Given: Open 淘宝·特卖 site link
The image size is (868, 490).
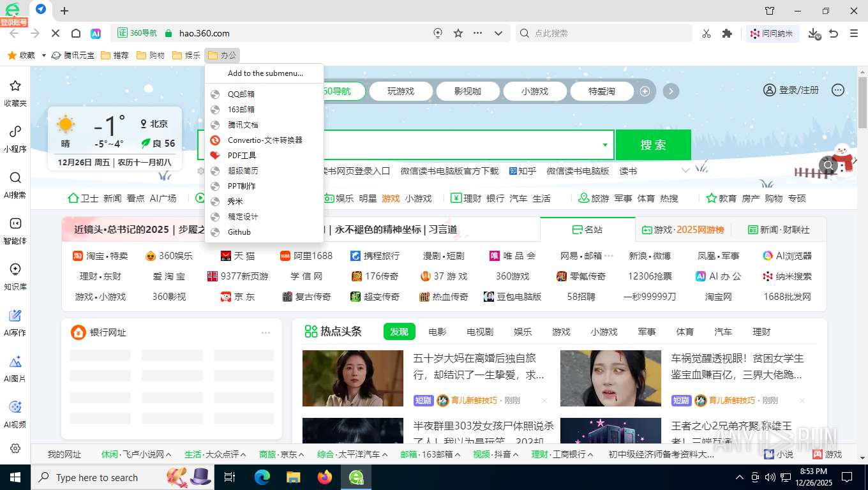Looking at the screenshot, I should pyautogui.click(x=100, y=256).
